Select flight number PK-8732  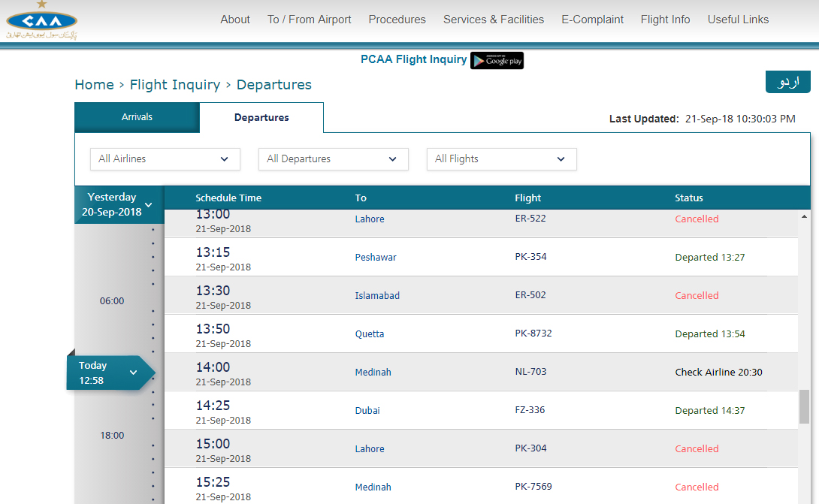533,333
